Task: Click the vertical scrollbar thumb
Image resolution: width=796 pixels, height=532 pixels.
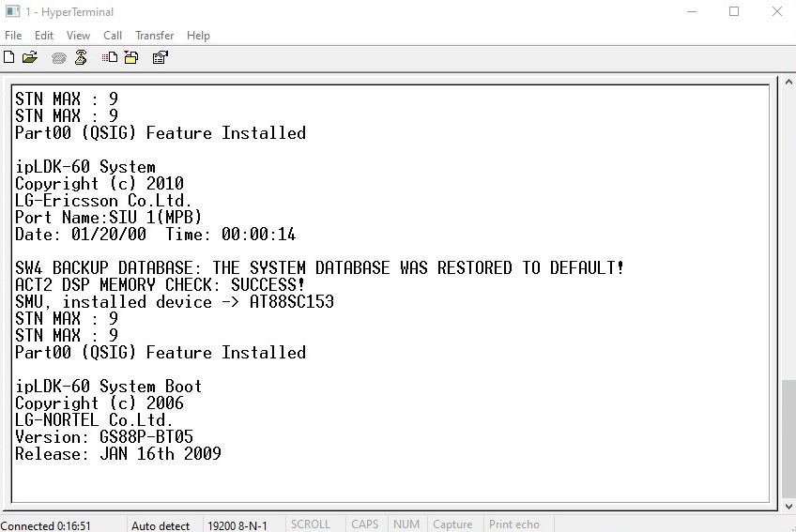Action: coord(788,438)
